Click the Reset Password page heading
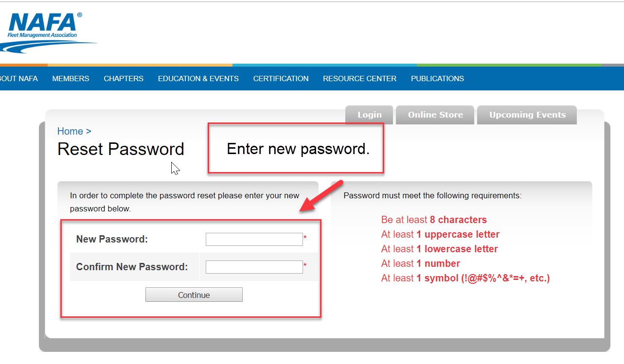Screen dimensions: 624x364 121,149
